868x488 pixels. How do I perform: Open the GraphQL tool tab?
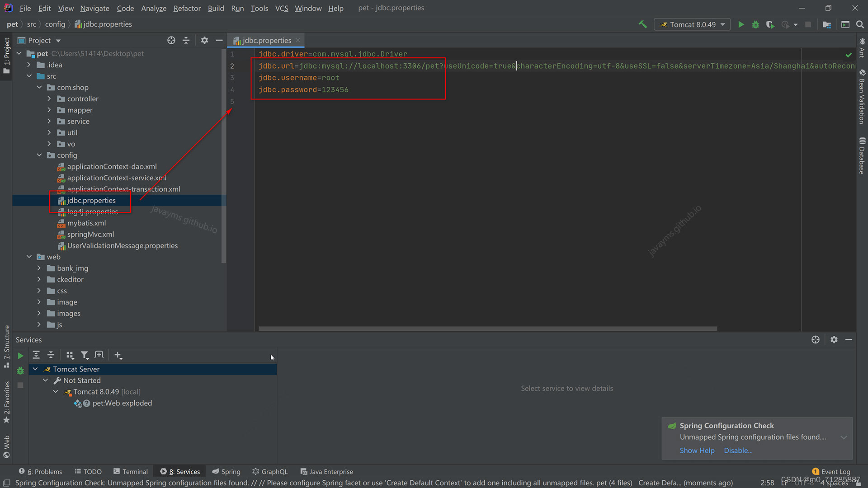click(x=270, y=471)
